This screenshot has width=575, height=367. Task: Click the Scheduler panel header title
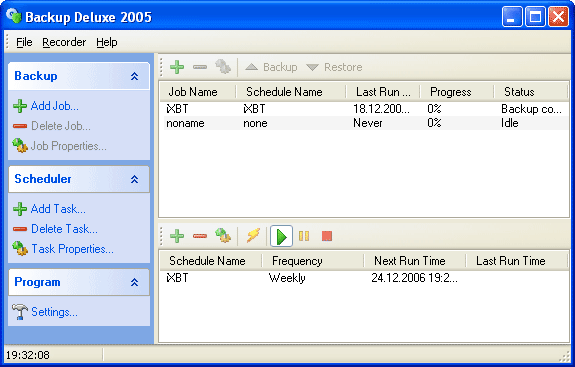(x=43, y=179)
